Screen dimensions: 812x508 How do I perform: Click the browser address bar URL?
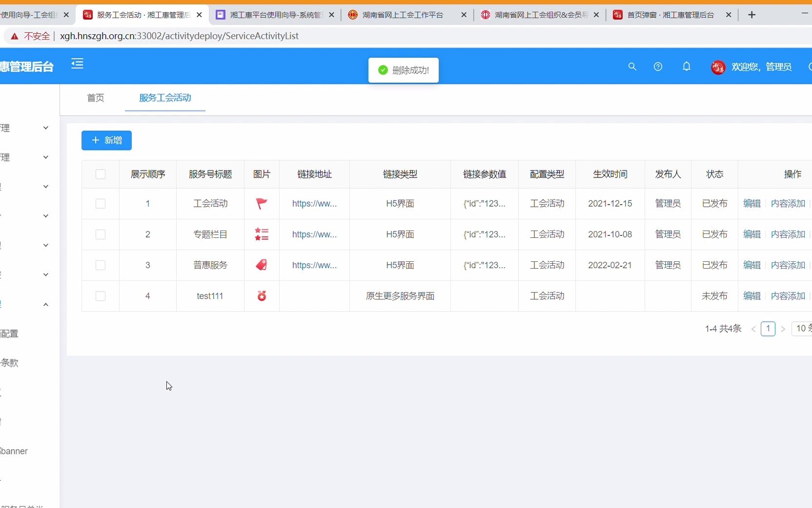click(179, 36)
